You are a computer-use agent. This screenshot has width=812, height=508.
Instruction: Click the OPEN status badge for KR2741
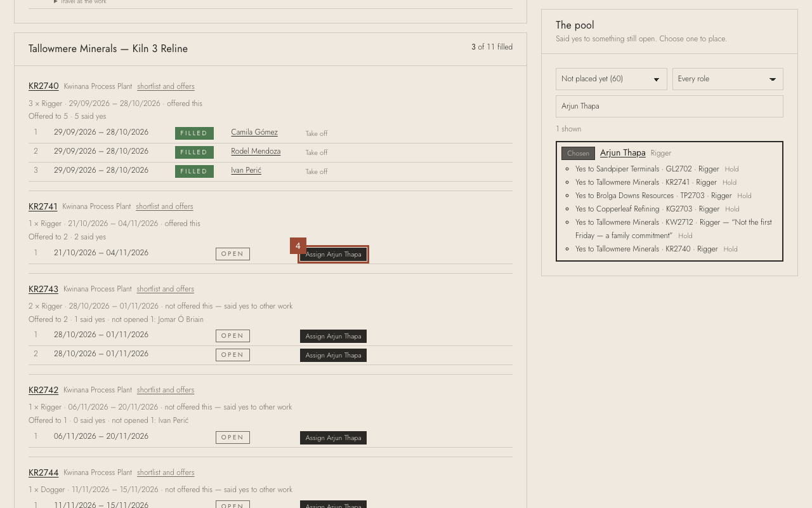(233, 254)
